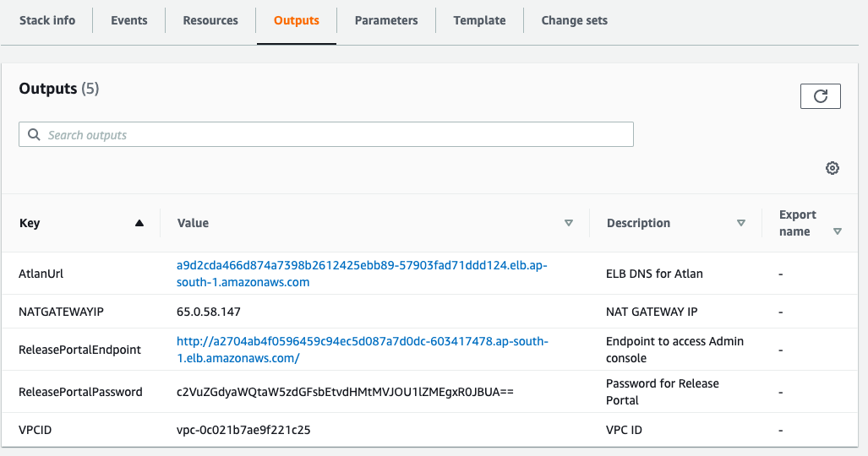Viewport: 868px width, 456px height.
Task: Open the Export name column sort arrow
Action: (838, 231)
